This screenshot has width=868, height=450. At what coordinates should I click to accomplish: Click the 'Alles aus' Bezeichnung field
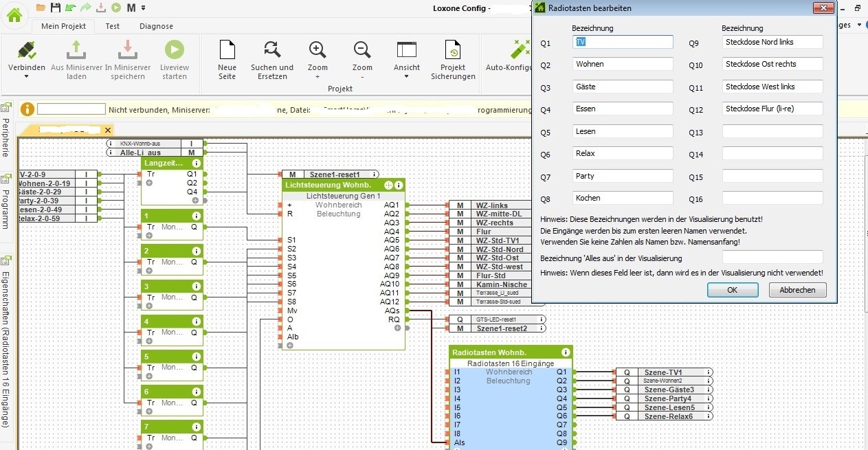[772, 258]
